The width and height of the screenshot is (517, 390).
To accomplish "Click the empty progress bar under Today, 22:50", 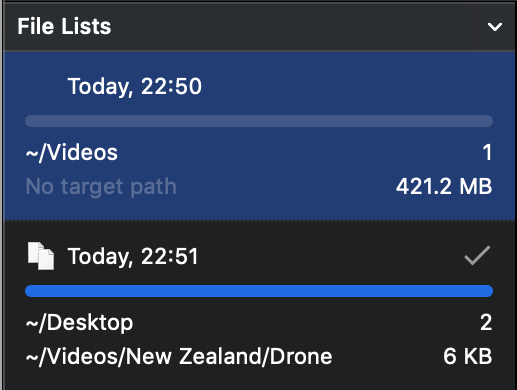I will pos(259,121).
